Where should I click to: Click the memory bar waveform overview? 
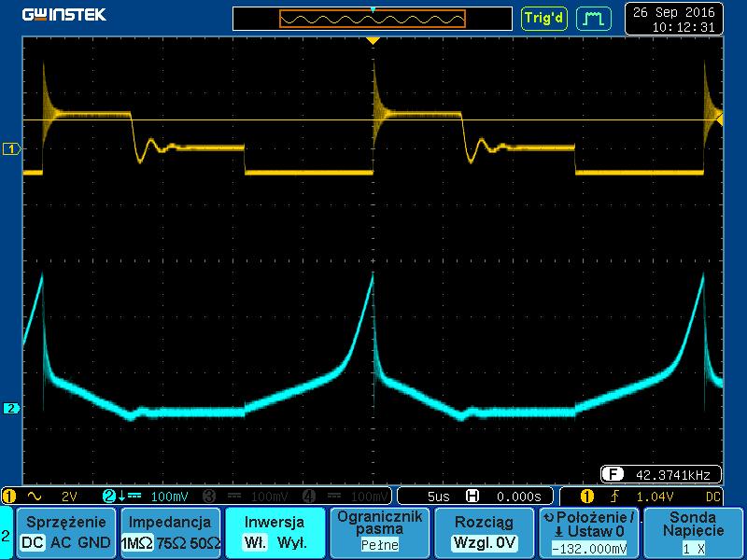point(373,19)
